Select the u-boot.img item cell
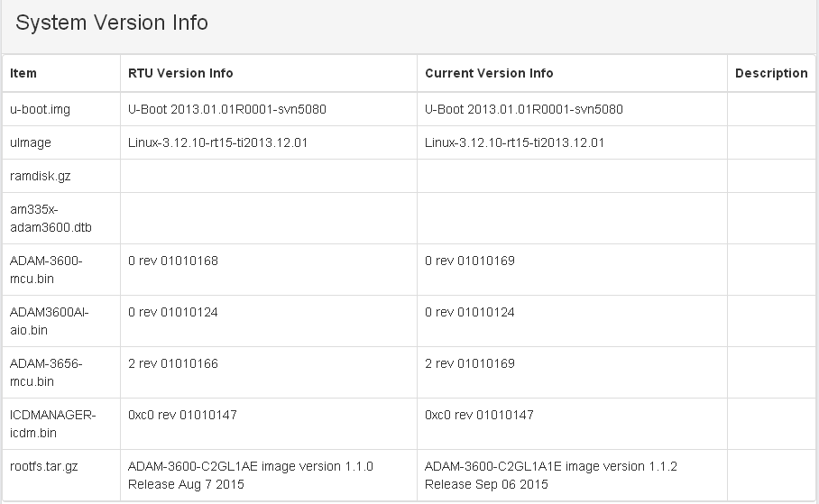The image size is (819, 504). point(40,109)
